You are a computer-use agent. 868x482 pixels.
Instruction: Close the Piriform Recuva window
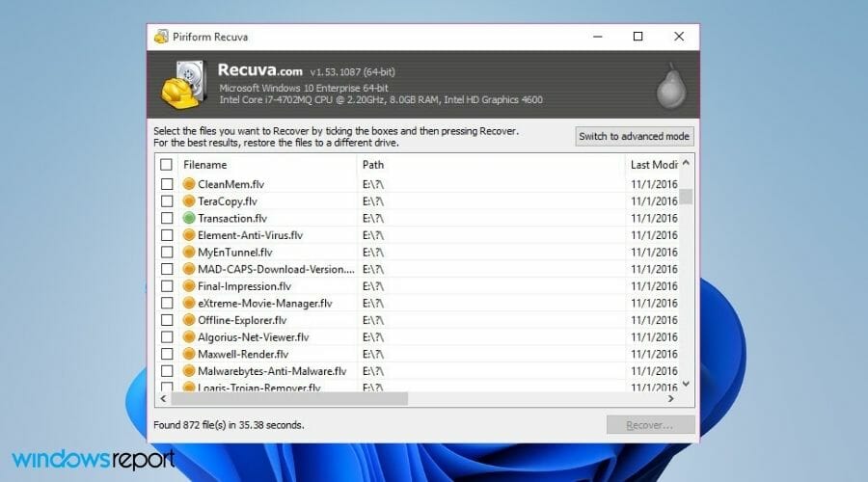(x=679, y=37)
